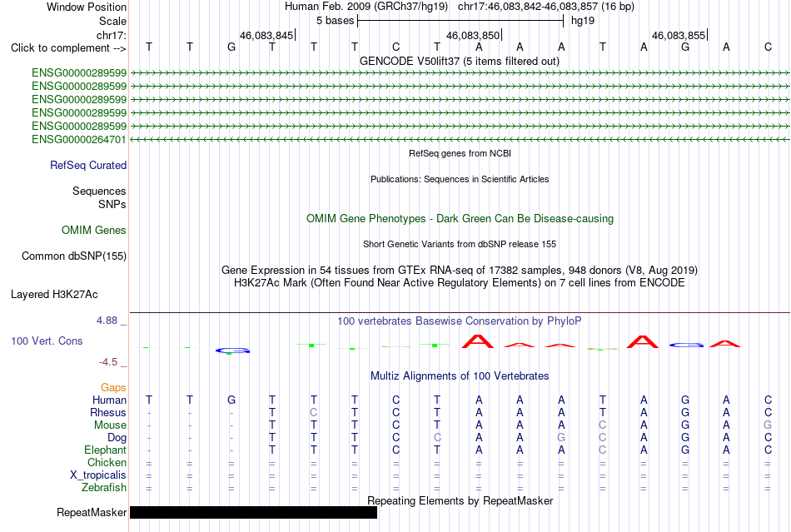Click the -4.5 PhyloP lower scale value
Screen dimensions: 791x532
pos(108,362)
